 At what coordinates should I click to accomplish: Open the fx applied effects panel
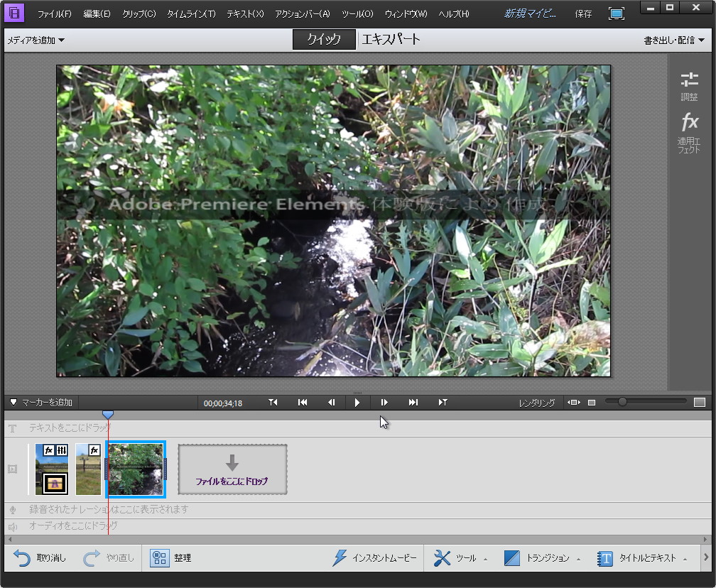688,131
